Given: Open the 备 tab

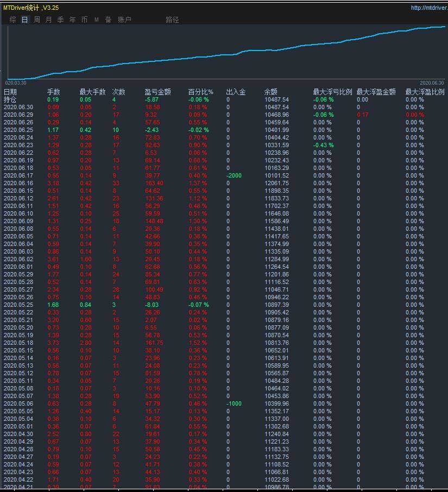Looking at the screenshot, I should coord(108,20).
